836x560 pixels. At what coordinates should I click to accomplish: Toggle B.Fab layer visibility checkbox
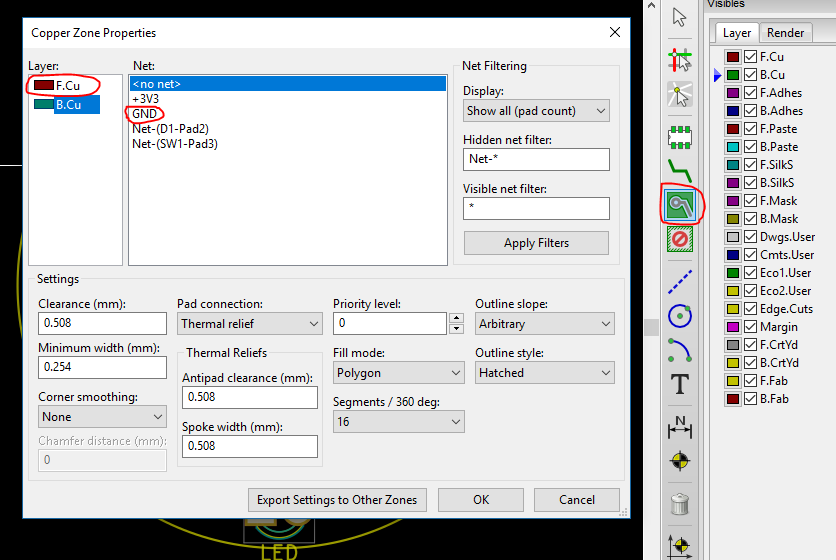click(750, 399)
